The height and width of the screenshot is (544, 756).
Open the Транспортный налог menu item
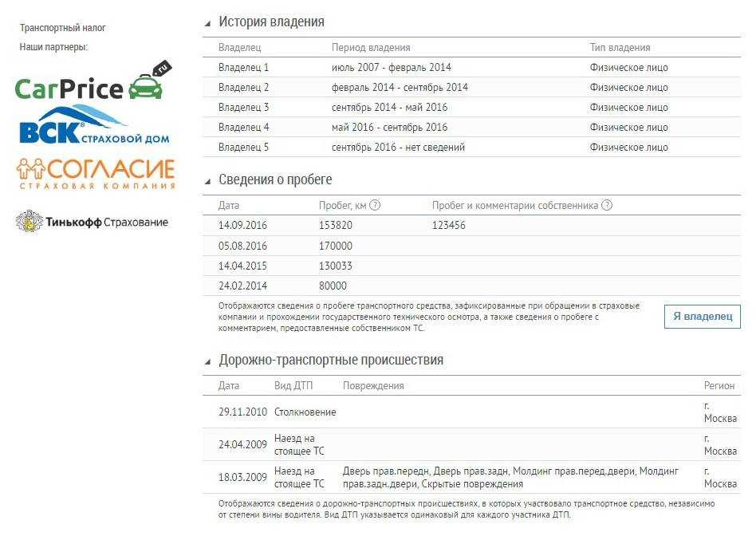63,28
